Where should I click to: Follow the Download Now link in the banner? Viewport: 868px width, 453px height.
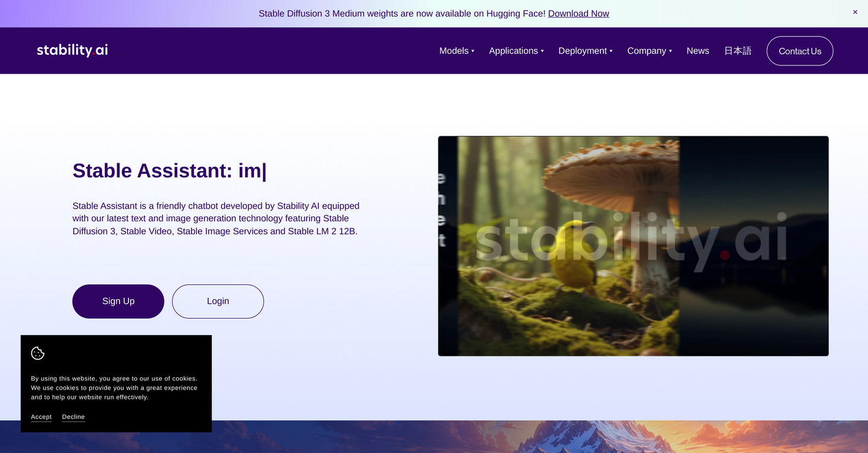coord(578,14)
